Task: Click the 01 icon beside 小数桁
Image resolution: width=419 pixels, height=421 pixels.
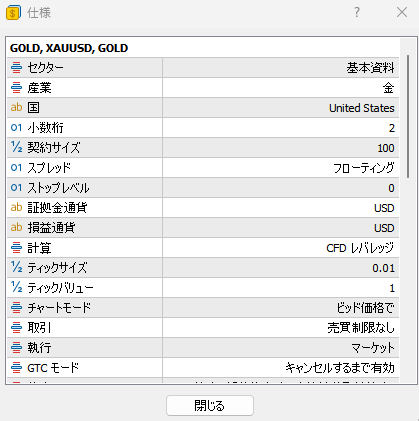Action: click(16, 128)
